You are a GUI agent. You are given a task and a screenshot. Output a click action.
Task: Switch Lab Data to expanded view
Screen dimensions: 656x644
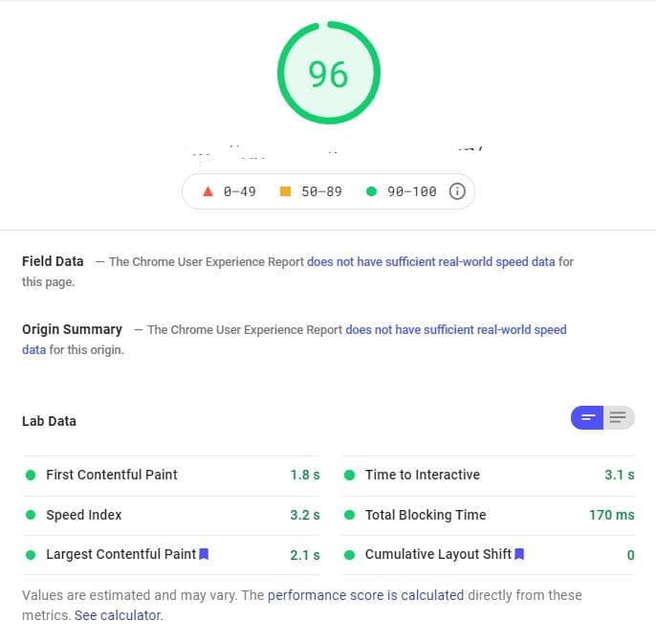click(619, 418)
